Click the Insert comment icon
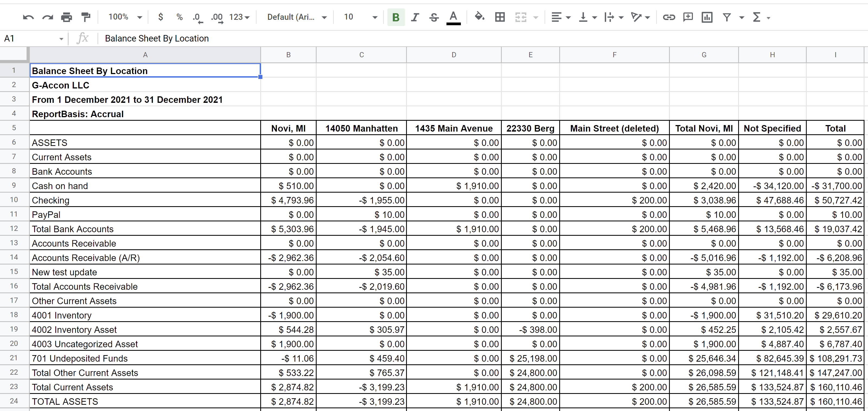868x411 pixels. [688, 17]
